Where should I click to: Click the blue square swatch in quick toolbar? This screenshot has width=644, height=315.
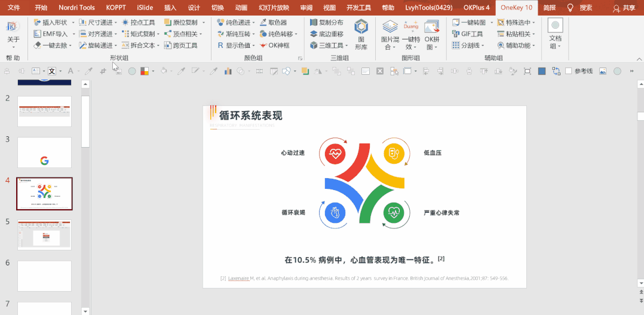pos(542,71)
